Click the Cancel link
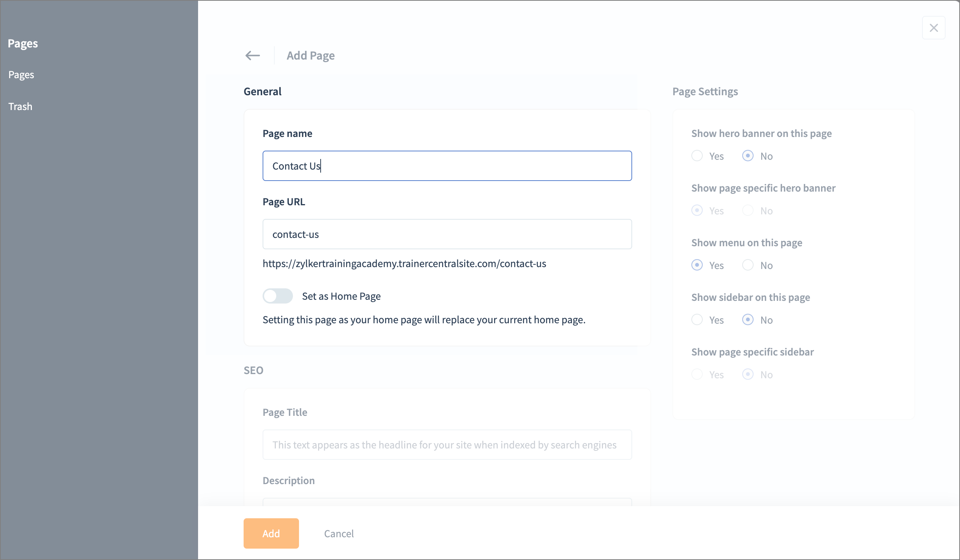 click(x=339, y=533)
